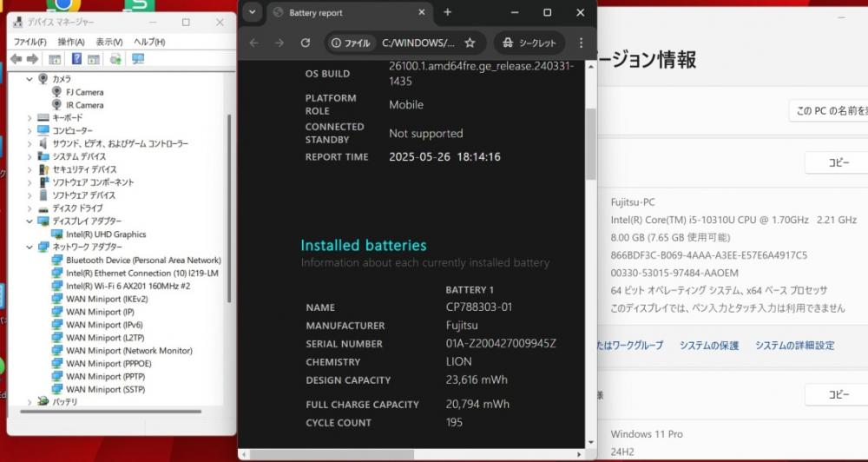868x462 pixels.
Task: Expand the システム デバイス category
Action: (x=30, y=156)
